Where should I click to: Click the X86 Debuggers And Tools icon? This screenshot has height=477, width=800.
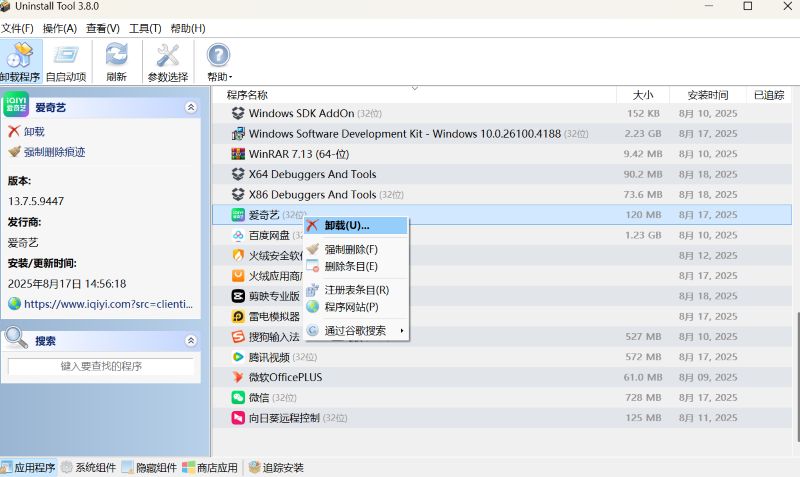238,194
